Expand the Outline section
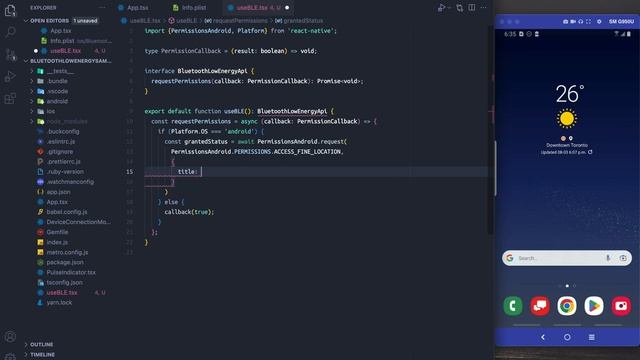The height and width of the screenshot is (360, 640). click(x=41, y=344)
